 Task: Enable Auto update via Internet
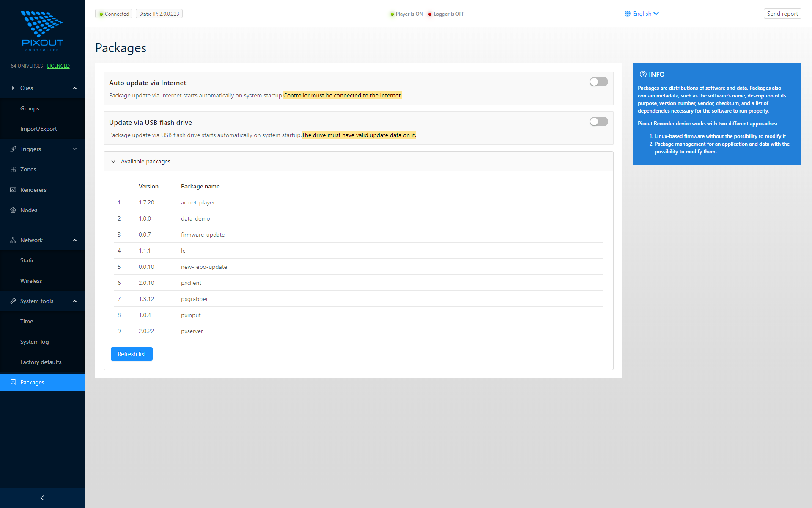tap(598, 82)
